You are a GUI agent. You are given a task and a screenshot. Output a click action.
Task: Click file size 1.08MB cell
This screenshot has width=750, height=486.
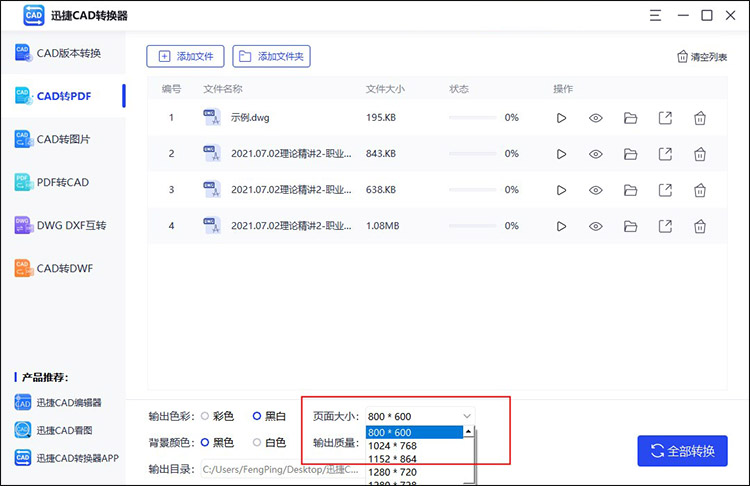pos(383,226)
